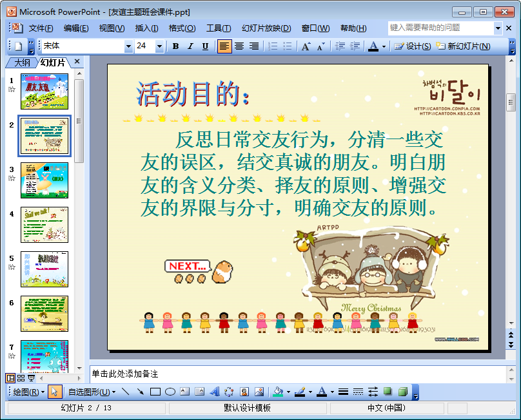
Task: Open the 视图(V) menu
Action: click(x=112, y=28)
